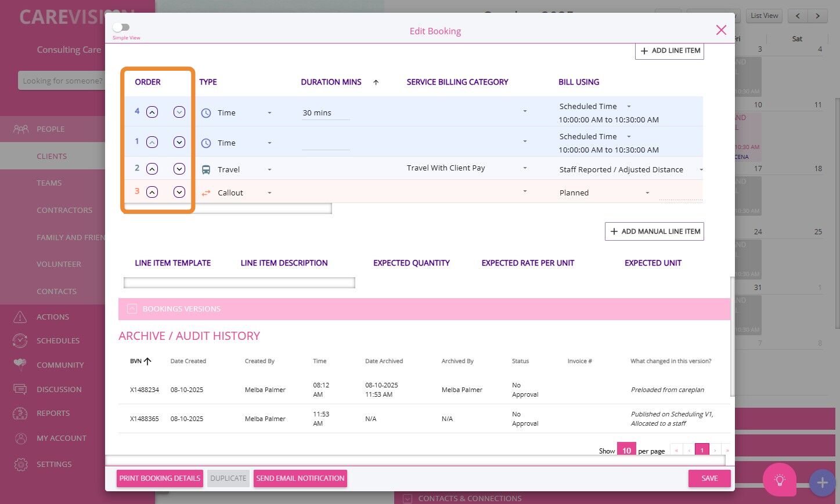
Task: Open Schedules via its clock icon
Action: coord(20,340)
